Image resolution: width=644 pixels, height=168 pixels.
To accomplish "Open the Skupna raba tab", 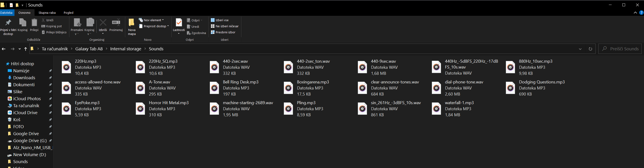I will (x=47, y=13).
